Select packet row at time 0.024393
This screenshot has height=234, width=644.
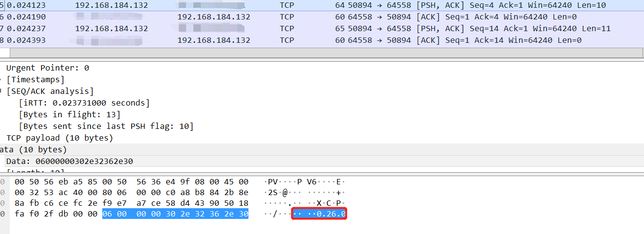322,40
